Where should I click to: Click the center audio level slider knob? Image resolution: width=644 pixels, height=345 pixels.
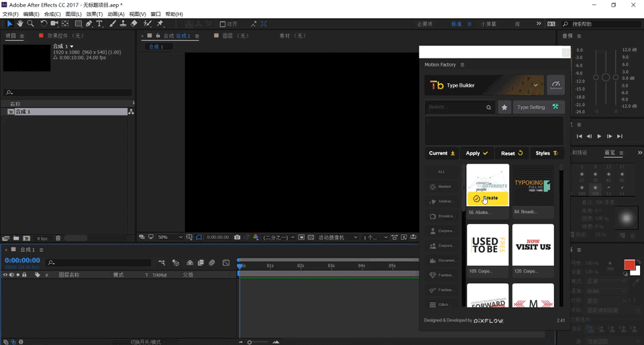[606, 77]
